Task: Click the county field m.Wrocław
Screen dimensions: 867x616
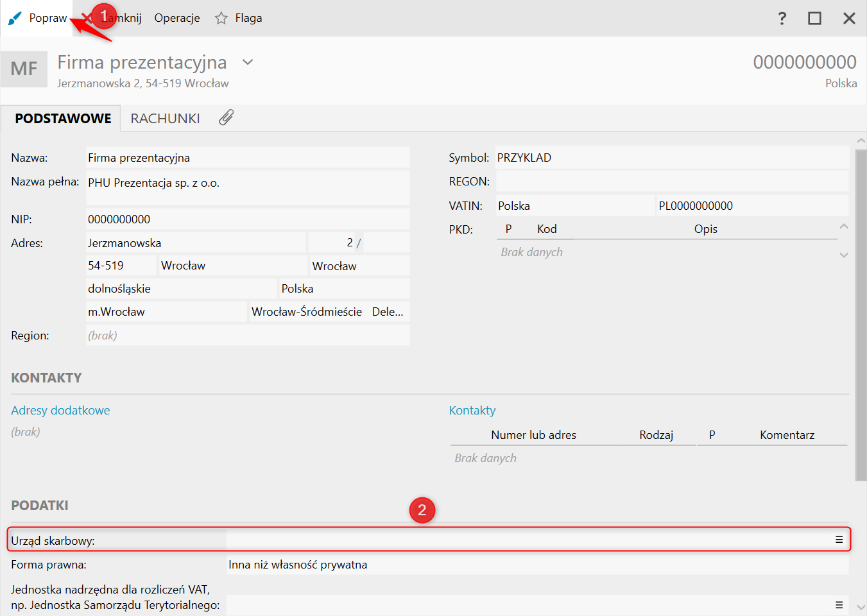Action: (166, 312)
